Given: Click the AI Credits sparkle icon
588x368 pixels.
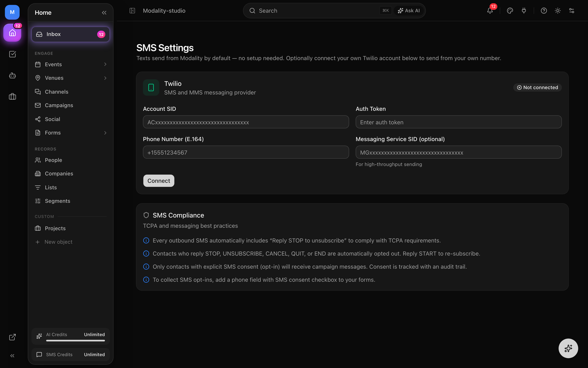Looking at the screenshot, I should pos(39,336).
